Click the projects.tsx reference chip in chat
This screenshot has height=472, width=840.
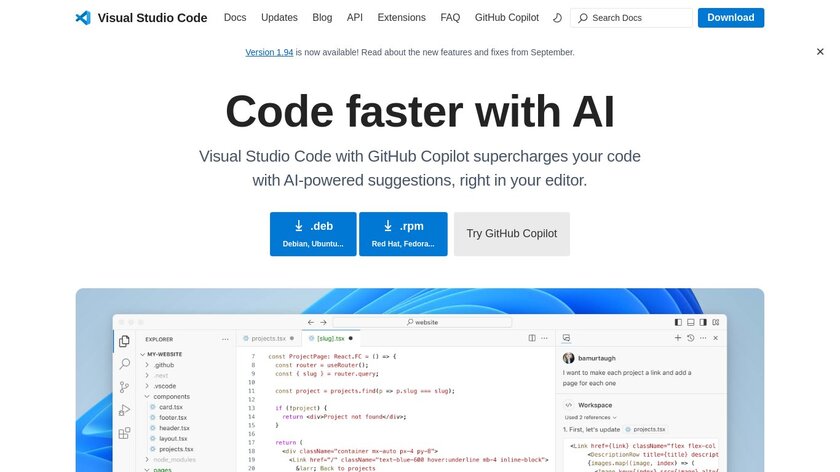[646, 429]
